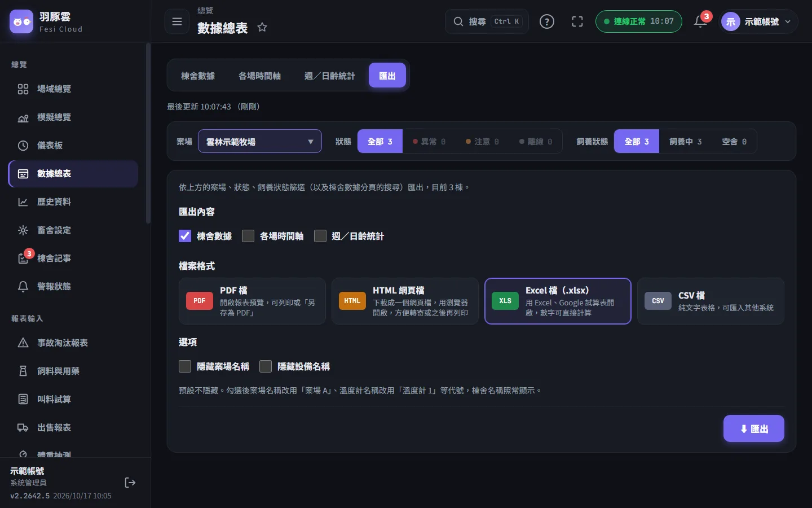Screen dimensions: 812x508
Task: Click the log out icon beside 示範帳號
Action: coord(130,483)
